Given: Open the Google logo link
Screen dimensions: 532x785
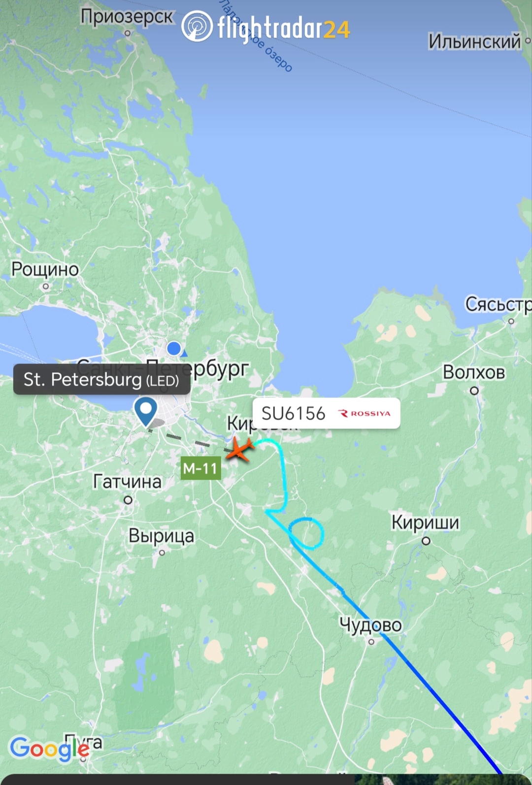Looking at the screenshot, I should coord(49,749).
